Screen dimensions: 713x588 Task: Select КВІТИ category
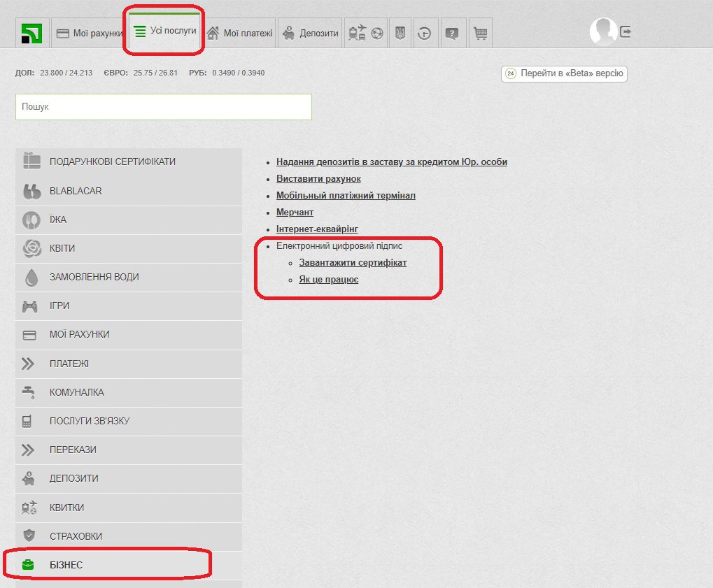point(129,249)
